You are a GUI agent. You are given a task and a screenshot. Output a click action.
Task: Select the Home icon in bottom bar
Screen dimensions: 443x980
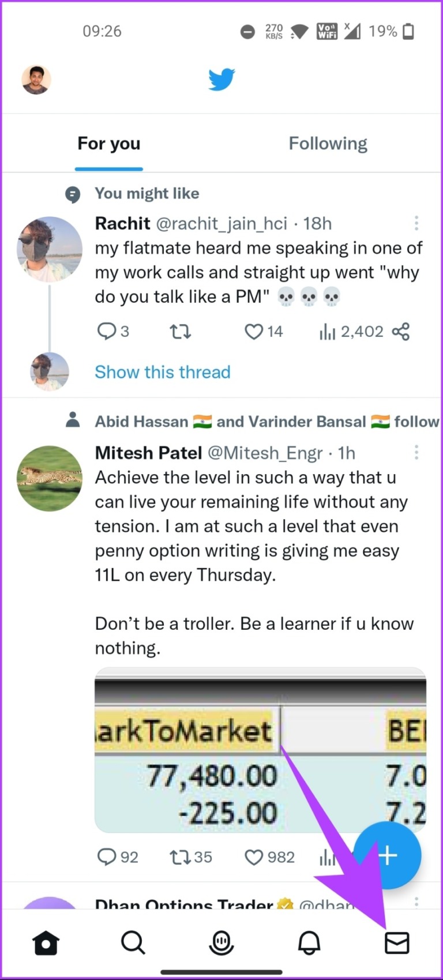pos(46,943)
